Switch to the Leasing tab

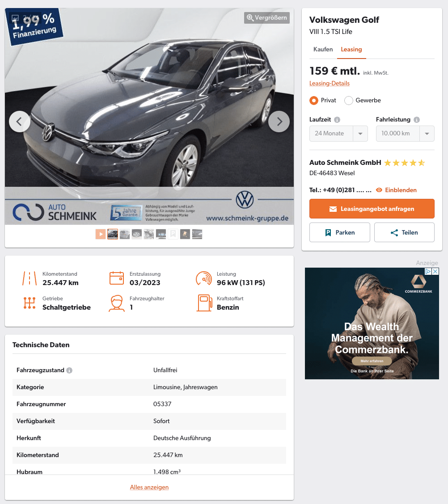[x=351, y=50]
